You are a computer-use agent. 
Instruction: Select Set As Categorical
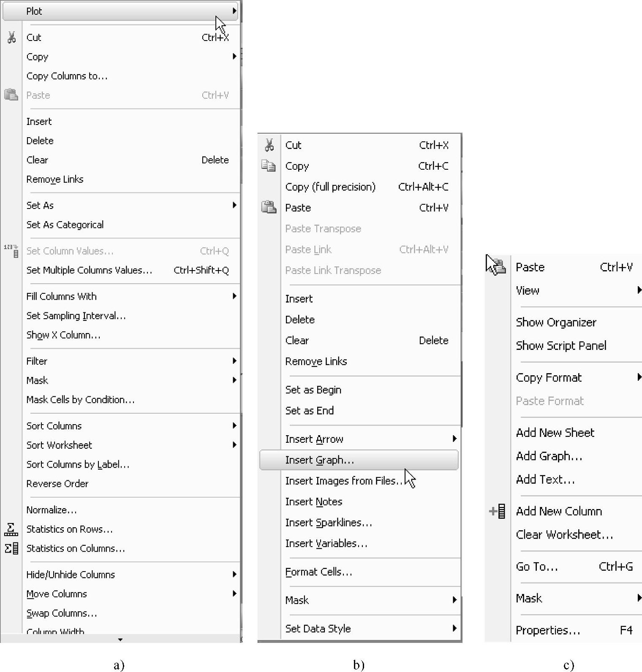coord(65,225)
